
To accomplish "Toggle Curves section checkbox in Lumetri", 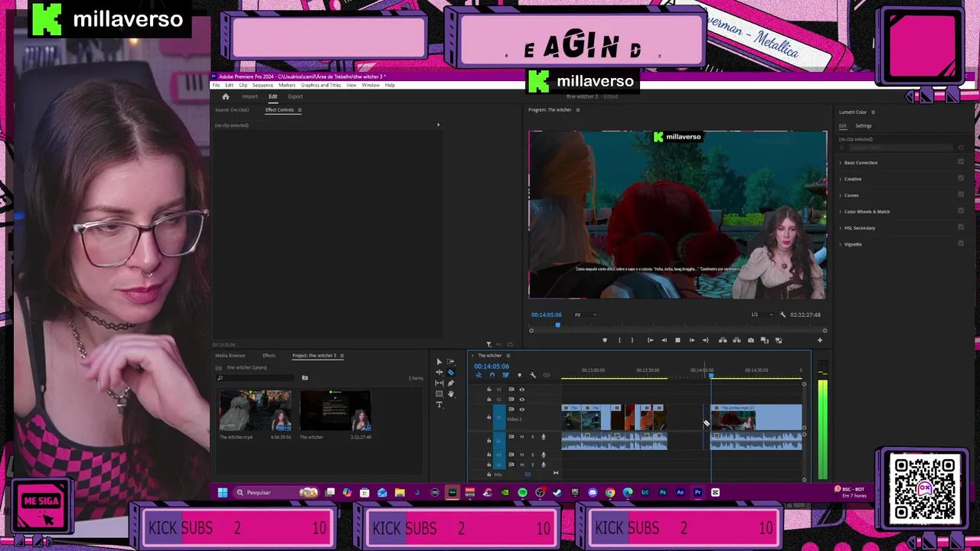I will 961,195.
